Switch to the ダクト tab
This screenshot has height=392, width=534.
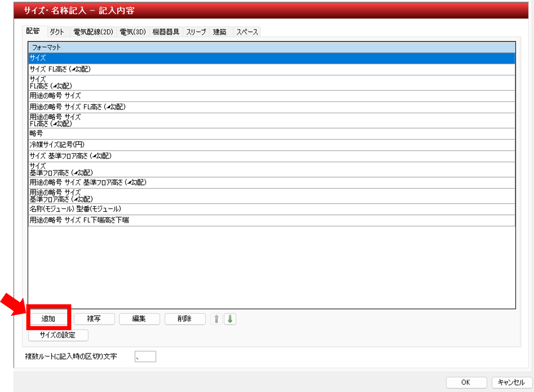57,32
